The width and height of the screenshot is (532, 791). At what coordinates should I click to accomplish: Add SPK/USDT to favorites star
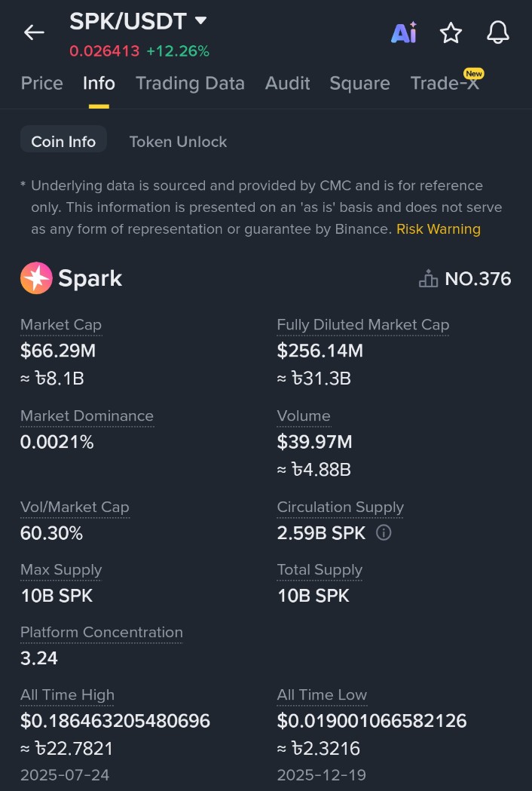coord(451,32)
